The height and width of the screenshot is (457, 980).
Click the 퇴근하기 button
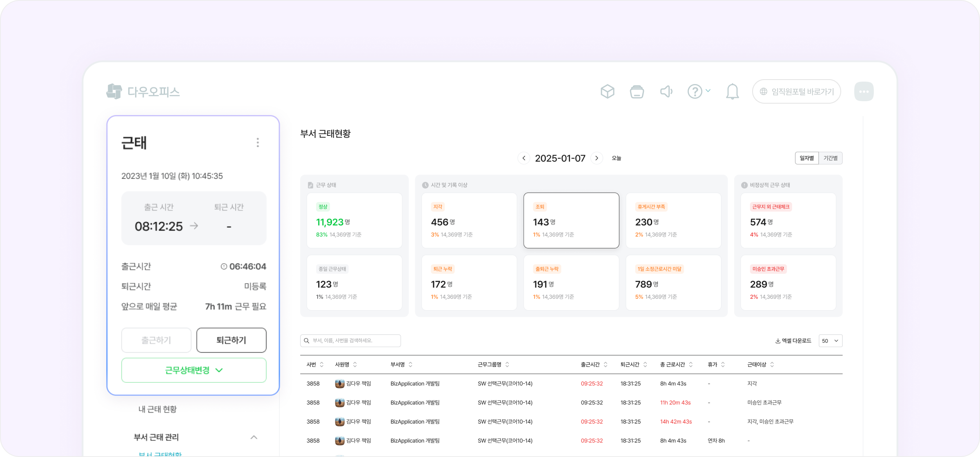point(231,340)
